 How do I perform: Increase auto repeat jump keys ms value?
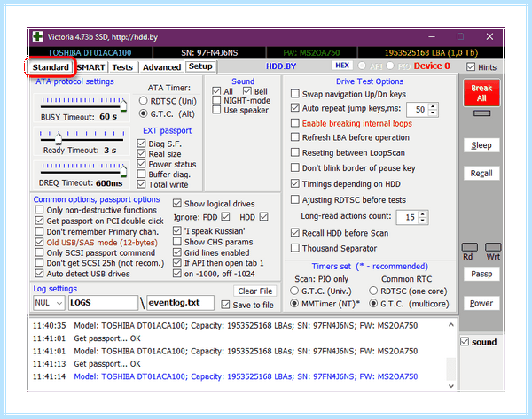point(433,106)
